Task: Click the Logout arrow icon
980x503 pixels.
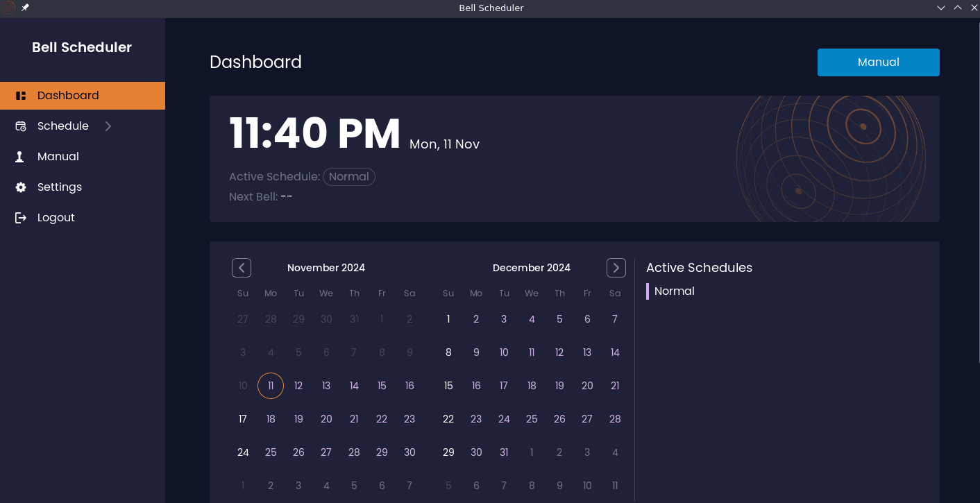Action: [21, 218]
